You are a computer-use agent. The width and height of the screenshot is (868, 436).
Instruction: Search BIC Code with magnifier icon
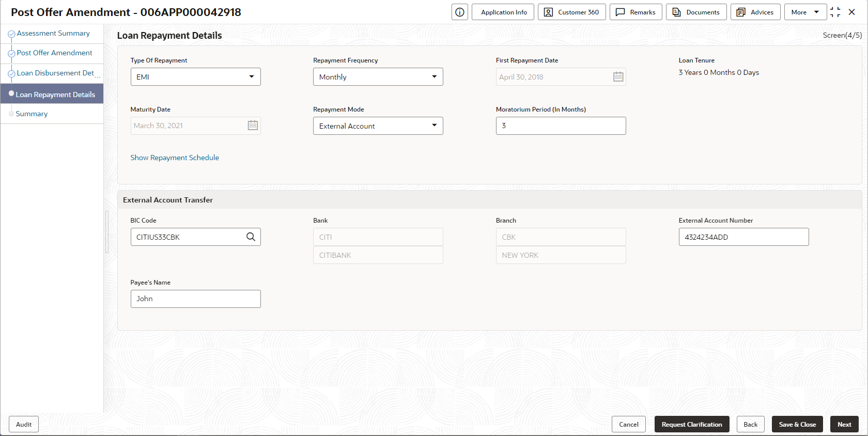[x=251, y=237]
